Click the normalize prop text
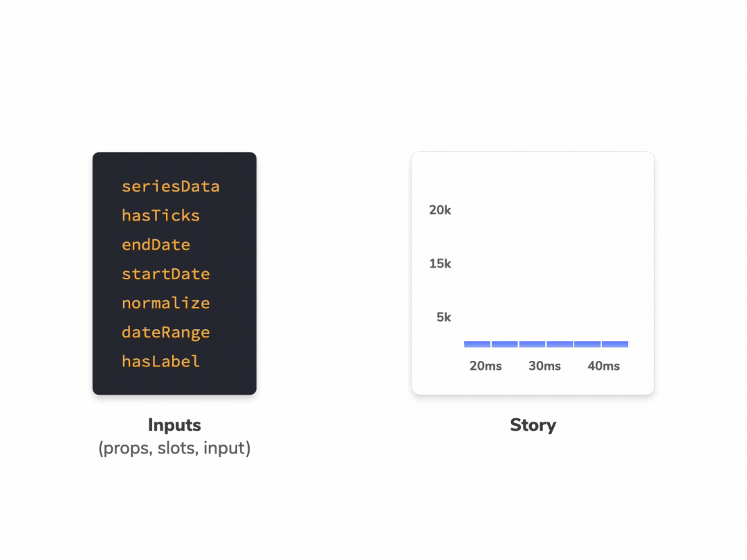The height and width of the screenshot is (560, 747). click(x=165, y=303)
